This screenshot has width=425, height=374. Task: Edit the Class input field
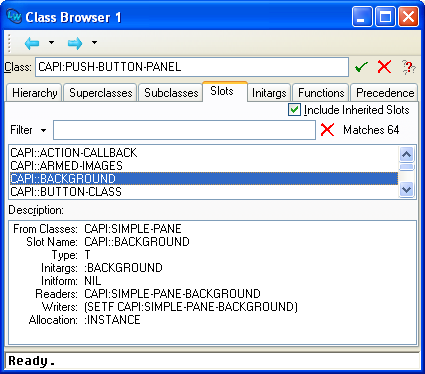pos(192,67)
